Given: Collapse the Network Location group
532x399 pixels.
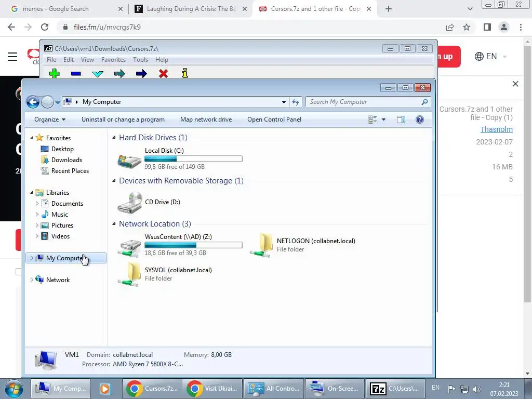Looking at the screenshot, I should (x=114, y=223).
